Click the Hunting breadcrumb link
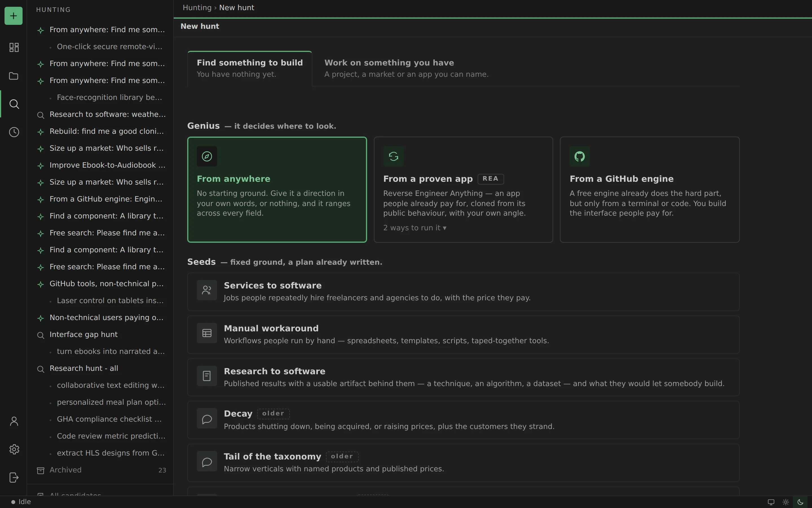This screenshot has width=812, height=508. click(x=197, y=8)
